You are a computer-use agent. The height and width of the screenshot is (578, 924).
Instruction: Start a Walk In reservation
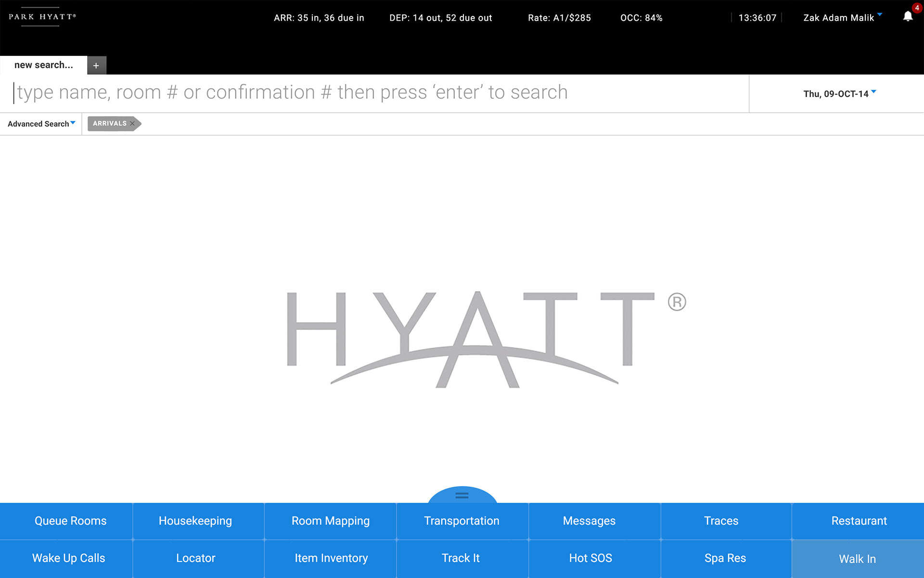tap(858, 559)
